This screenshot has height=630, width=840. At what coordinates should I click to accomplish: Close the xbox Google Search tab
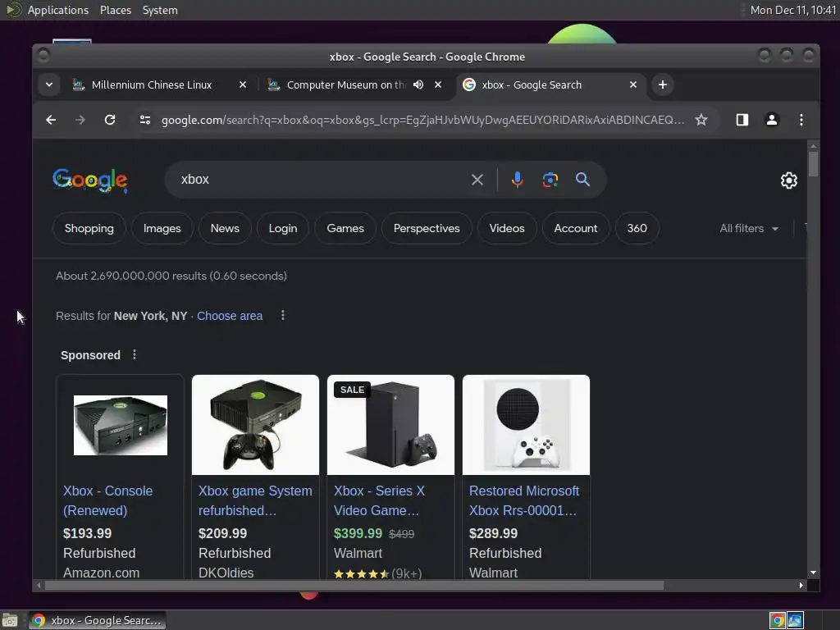(633, 84)
